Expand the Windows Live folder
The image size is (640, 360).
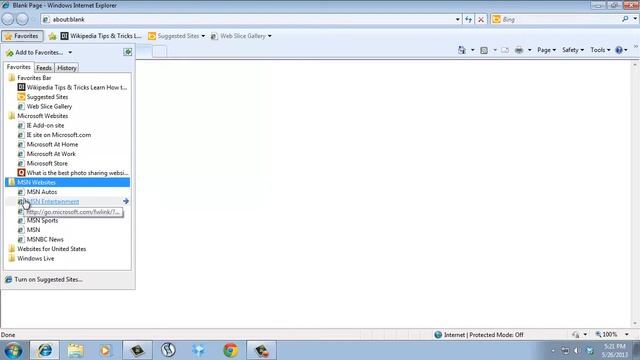[x=31, y=258]
